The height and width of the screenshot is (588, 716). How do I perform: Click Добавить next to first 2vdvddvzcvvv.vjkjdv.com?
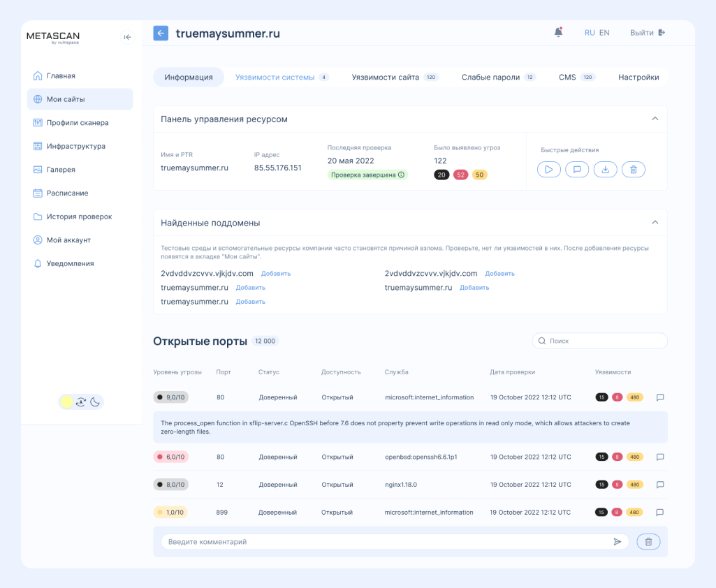point(275,274)
